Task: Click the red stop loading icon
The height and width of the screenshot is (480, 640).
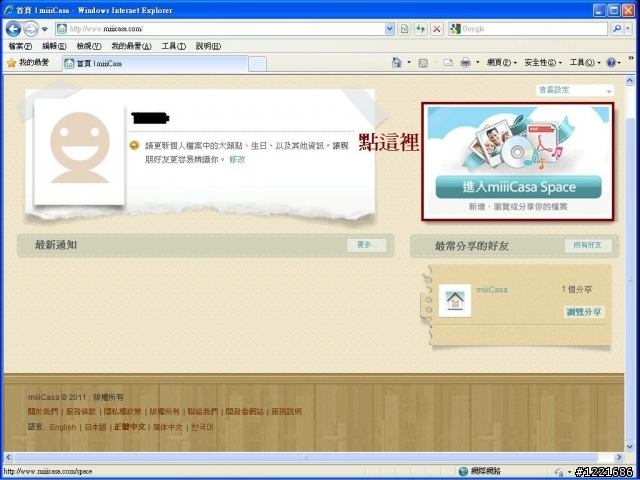Action: coord(437,29)
